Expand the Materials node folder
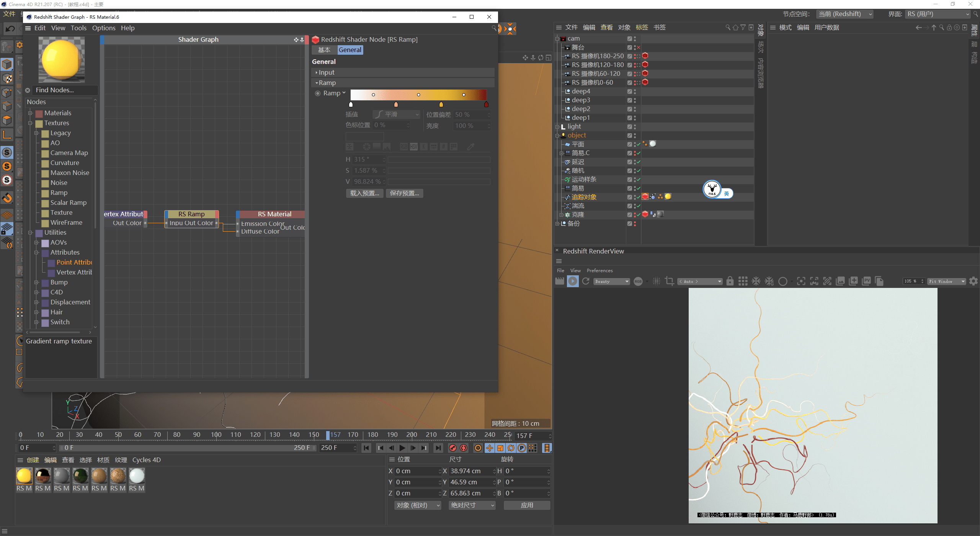The image size is (980, 536). click(x=30, y=113)
